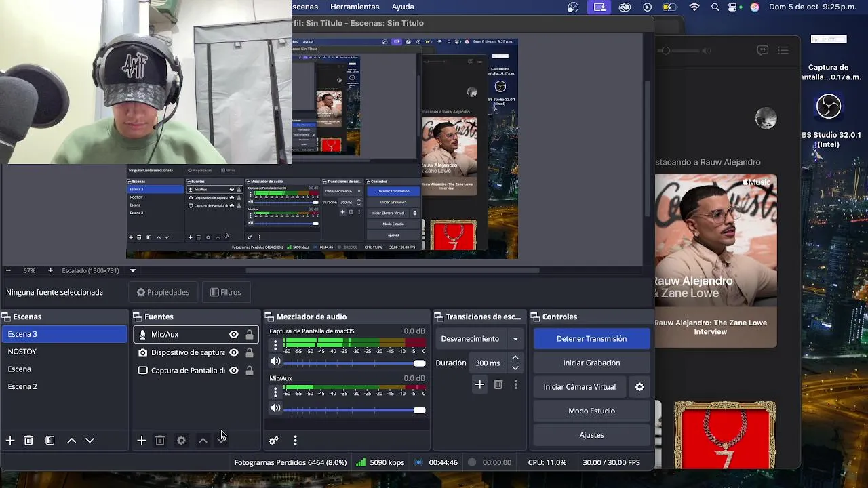The image size is (868, 488).
Task: Adjust Captura de Pantalla de macOS volume slider
Action: point(355,363)
